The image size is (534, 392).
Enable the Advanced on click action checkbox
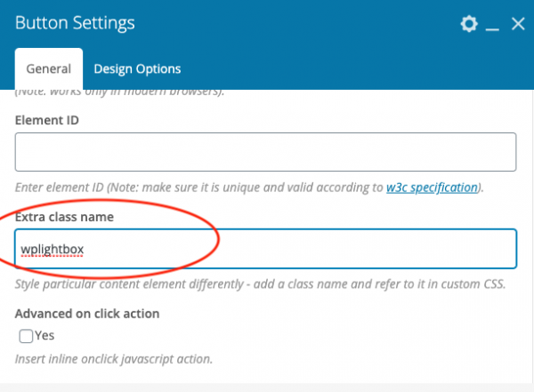tap(26, 336)
